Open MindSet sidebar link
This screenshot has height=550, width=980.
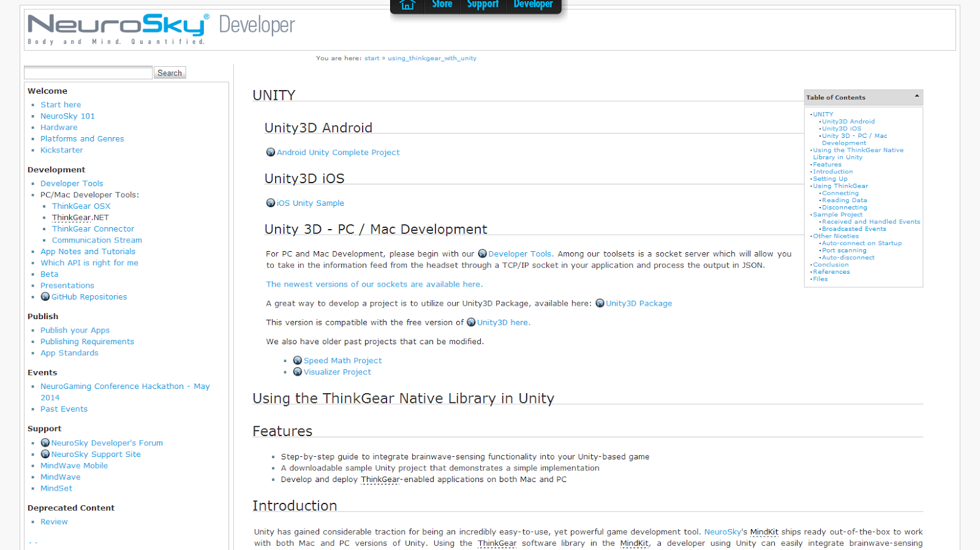(56, 488)
